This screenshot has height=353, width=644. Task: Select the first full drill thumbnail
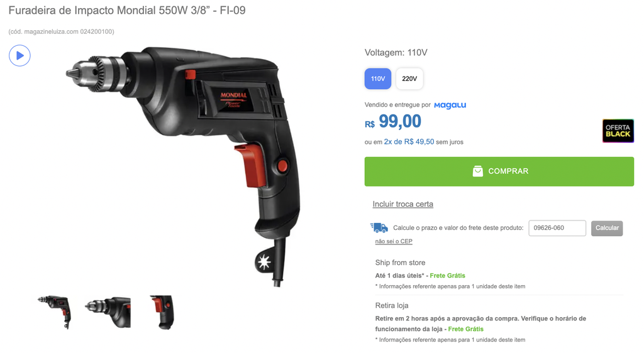55,312
